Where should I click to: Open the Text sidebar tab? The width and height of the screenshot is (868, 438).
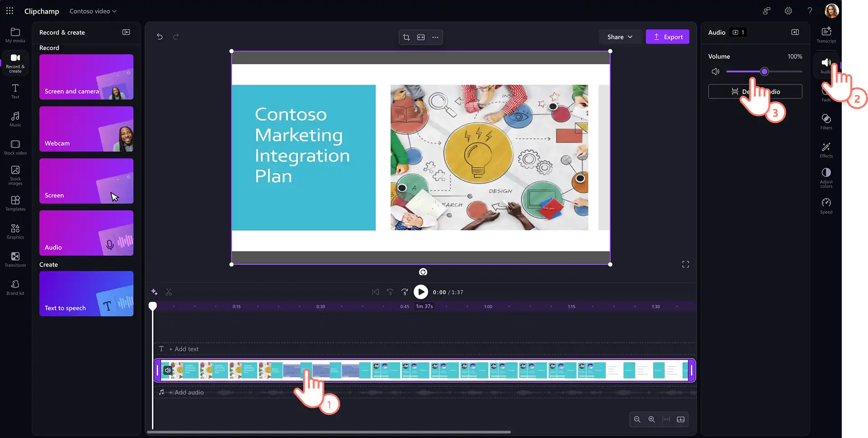[x=15, y=91]
